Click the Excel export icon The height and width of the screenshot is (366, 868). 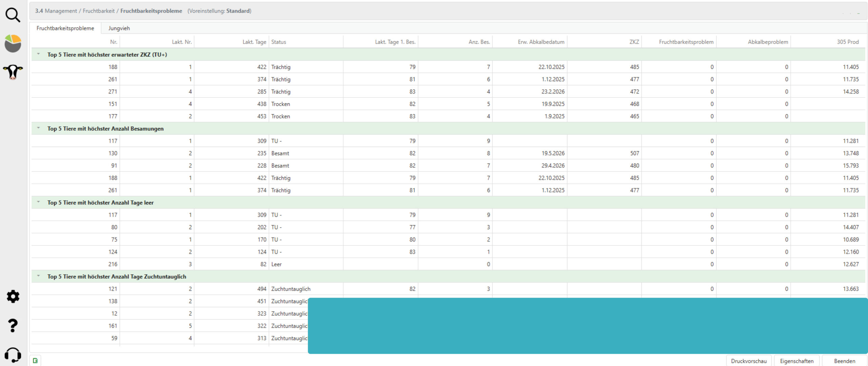35,361
